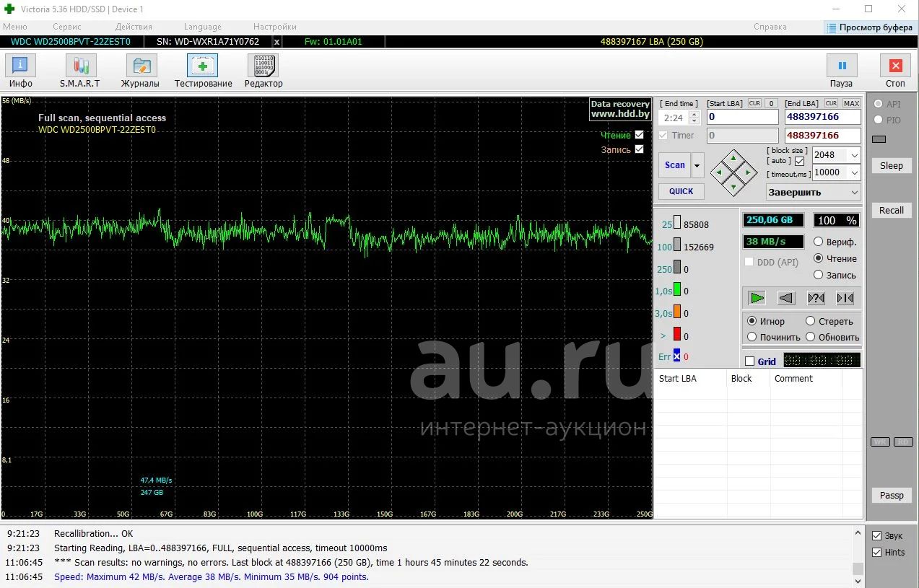Click the up arrow of the navigation diamond
The image size is (919, 588).
733,157
